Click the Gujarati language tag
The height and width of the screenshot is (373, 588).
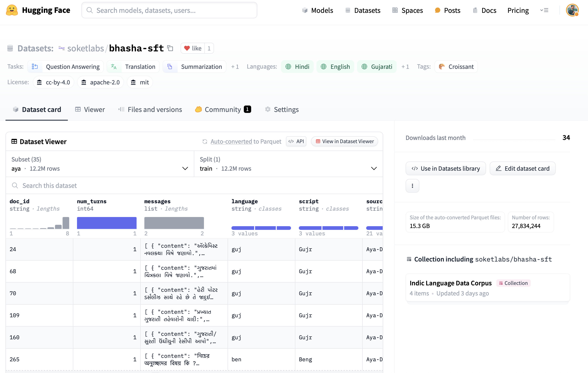point(376,67)
